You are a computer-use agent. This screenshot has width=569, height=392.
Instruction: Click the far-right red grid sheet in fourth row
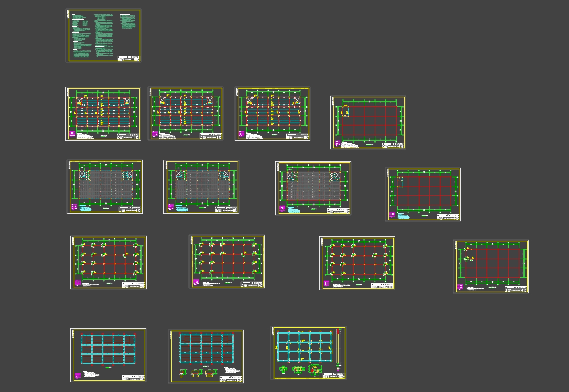point(491,266)
